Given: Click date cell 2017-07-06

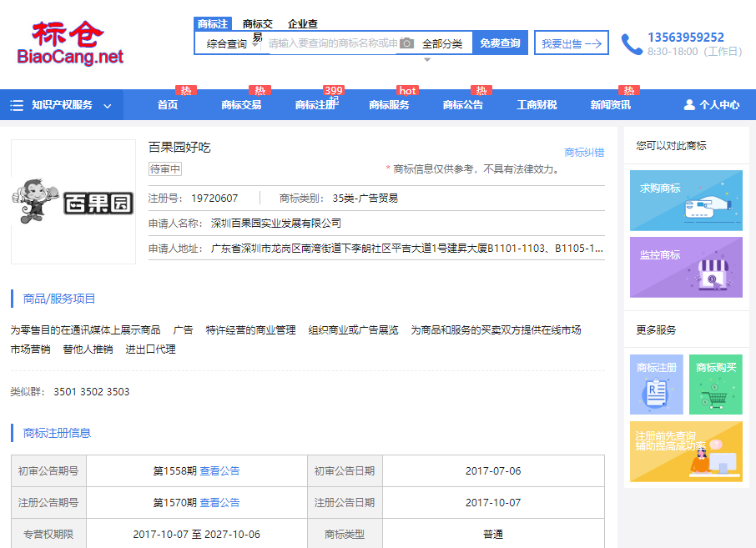Looking at the screenshot, I should 493,471.
